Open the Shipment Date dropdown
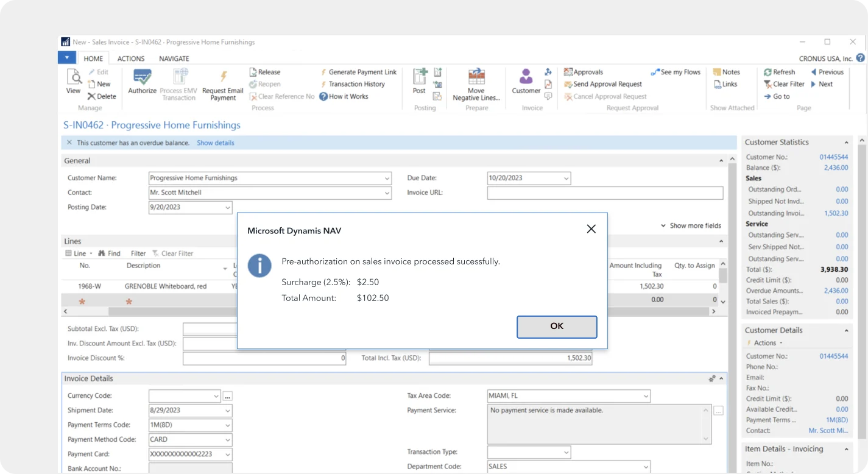The width and height of the screenshot is (868, 474). point(228,411)
